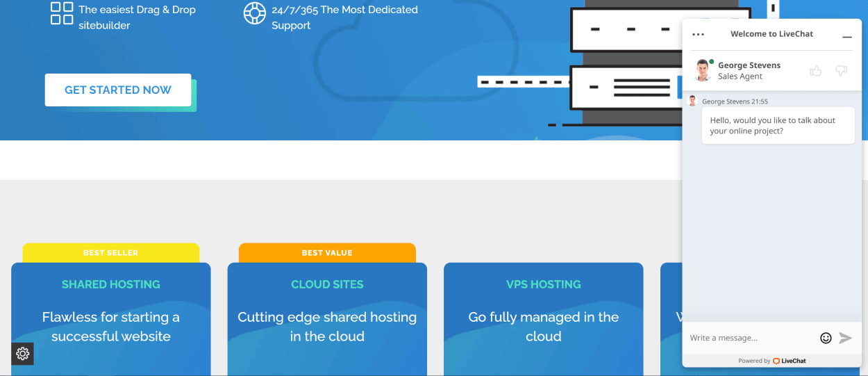Open the settings gear icon
Viewport: 868px width, 376px height.
tap(22, 354)
